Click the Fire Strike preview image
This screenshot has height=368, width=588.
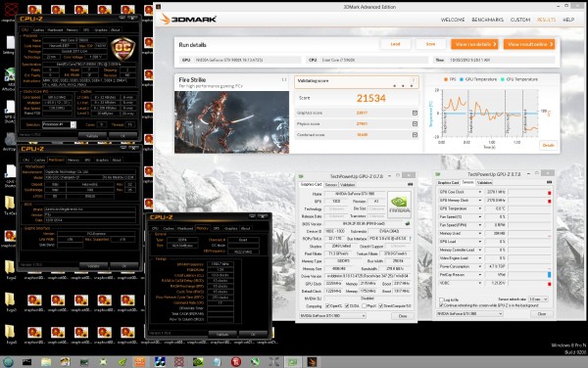(231, 122)
